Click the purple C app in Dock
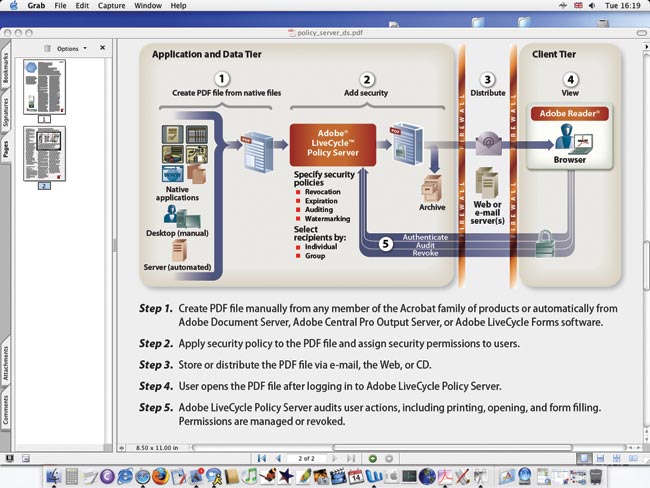The width and height of the screenshot is (650, 488). pos(107,477)
